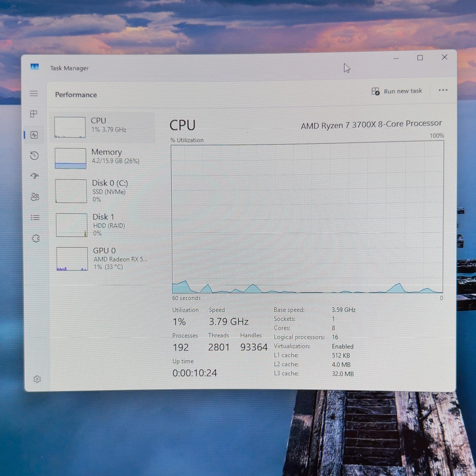Open the hamburger navigation menu
Viewport: 476px width, 476px height.
tap(34, 93)
